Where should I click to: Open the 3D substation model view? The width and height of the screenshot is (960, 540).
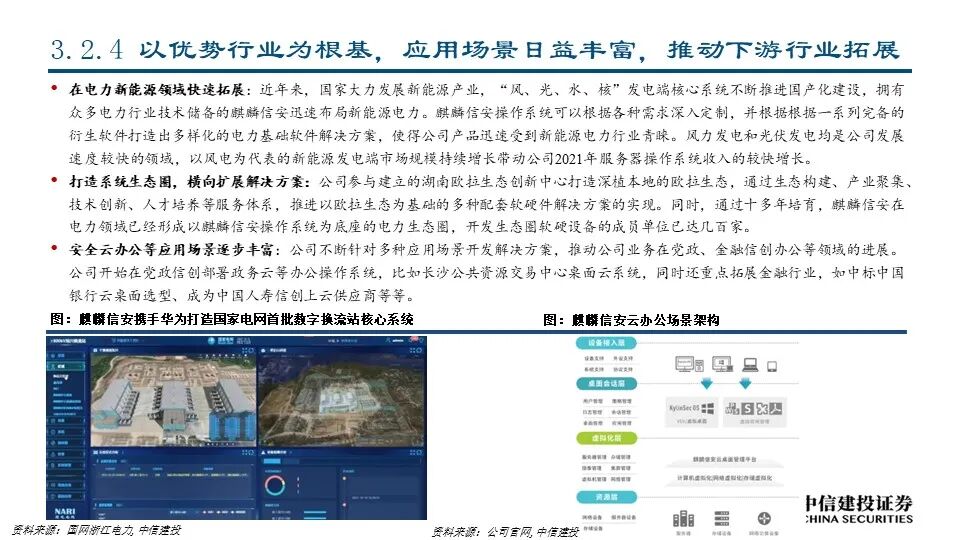(x=173, y=400)
